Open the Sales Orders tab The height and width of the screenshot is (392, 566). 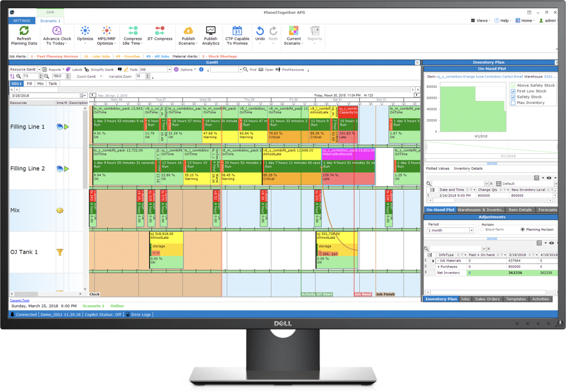tap(487, 299)
